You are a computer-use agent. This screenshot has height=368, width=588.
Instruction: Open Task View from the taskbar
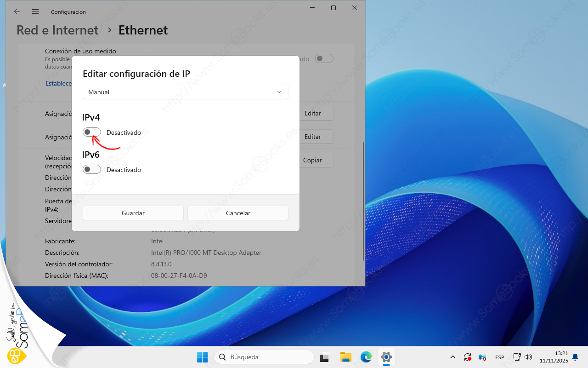[326, 357]
